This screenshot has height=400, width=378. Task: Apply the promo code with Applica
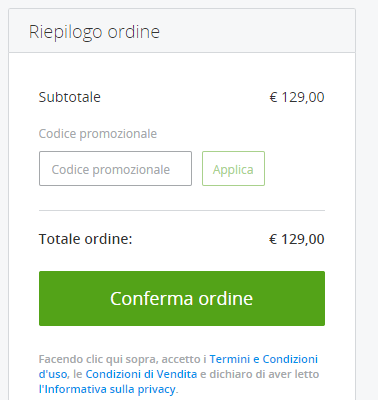233,168
